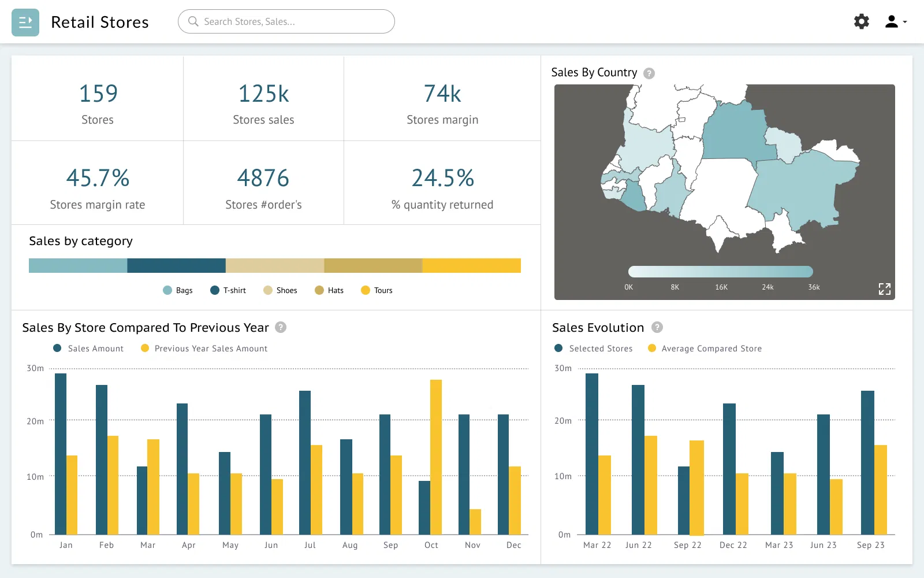The width and height of the screenshot is (924, 578).
Task: Click the user profile icon
Action: click(x=891, y=22)
